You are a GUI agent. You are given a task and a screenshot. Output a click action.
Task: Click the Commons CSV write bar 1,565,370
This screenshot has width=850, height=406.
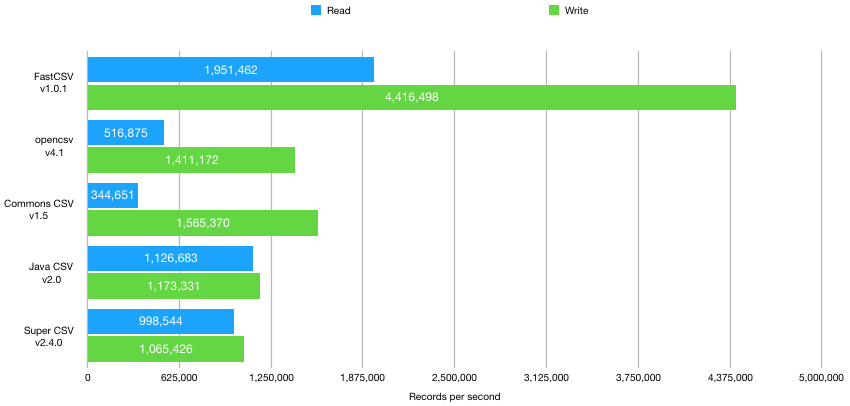[x=203, y=223]
